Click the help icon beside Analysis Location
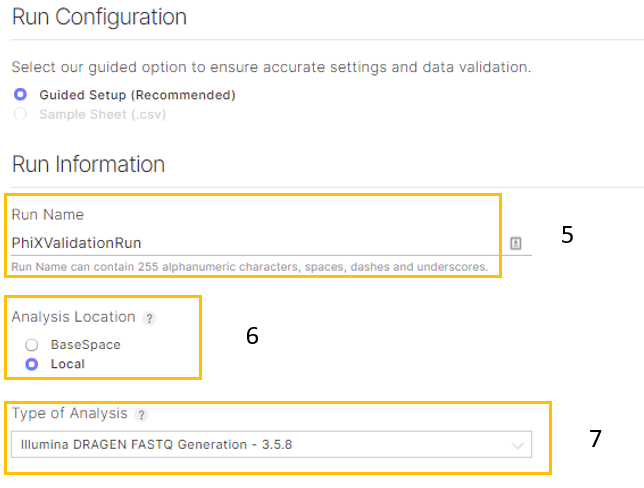 click(149, 318)
